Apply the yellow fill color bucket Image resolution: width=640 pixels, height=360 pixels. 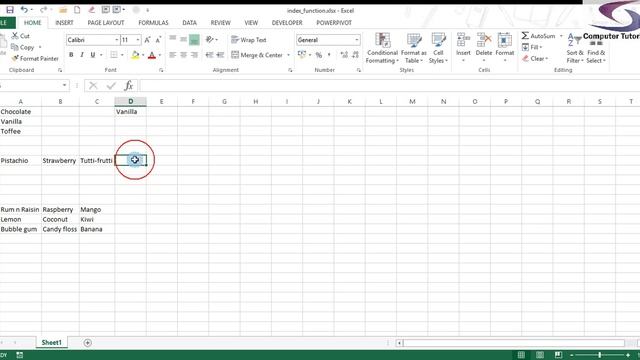tap(135, 55)
